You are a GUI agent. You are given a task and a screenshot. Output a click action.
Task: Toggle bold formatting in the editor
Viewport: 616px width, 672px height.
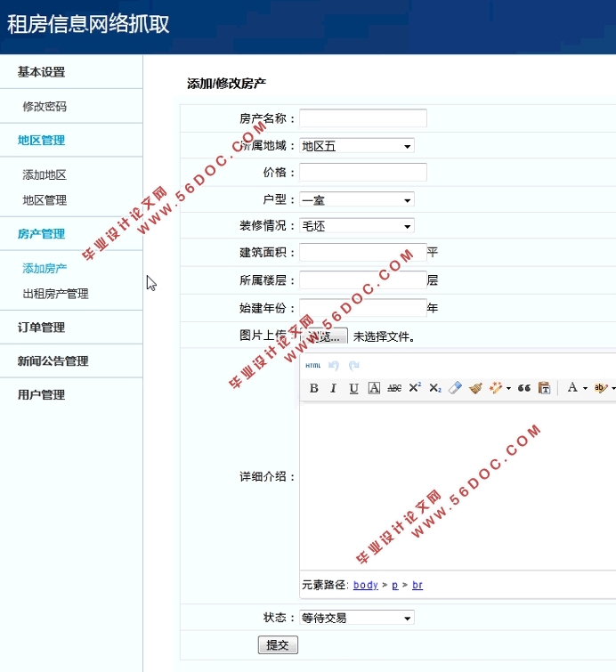coord(314,388)
